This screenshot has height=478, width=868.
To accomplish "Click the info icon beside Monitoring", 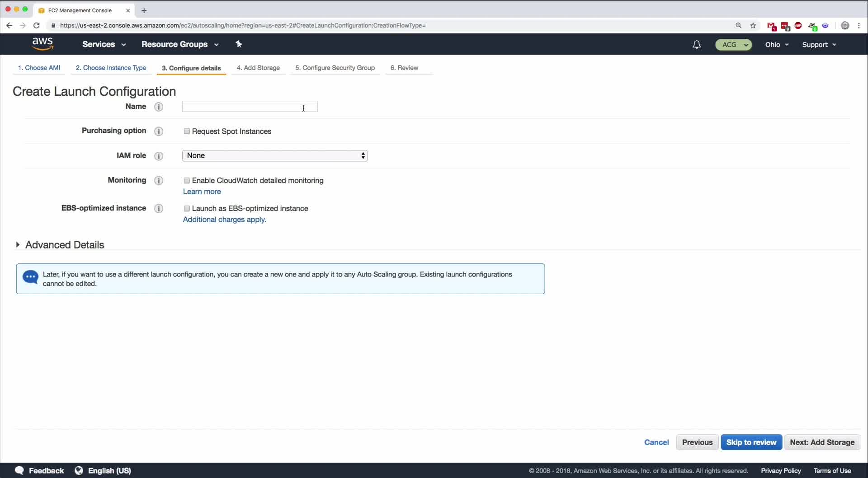I will coord(159,180).
